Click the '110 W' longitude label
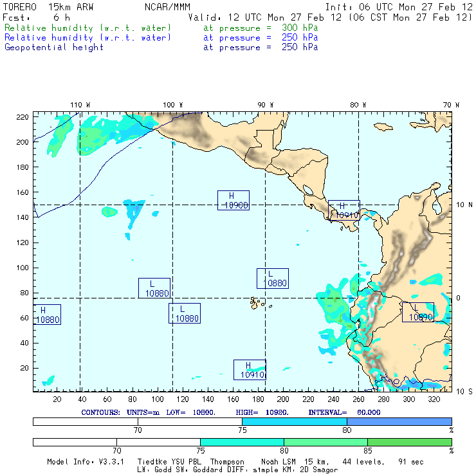This screenshot has width=476, height=476. click(x=80, y=105)
